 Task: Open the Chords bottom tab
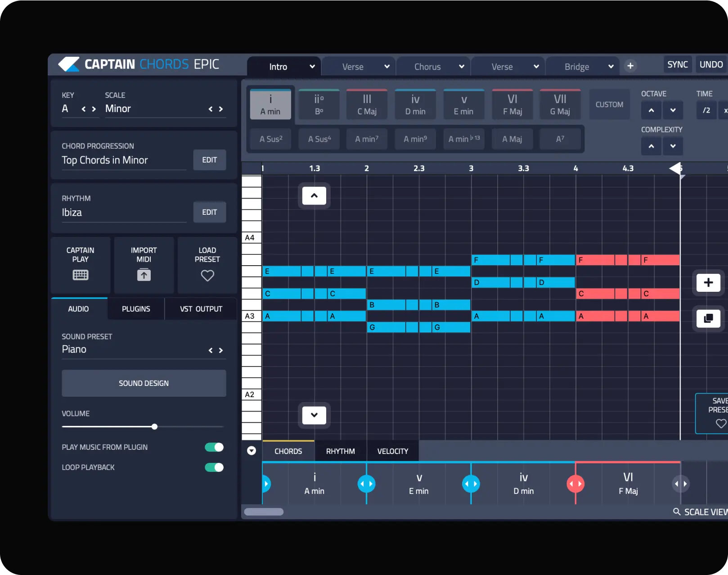(x=288, y=451)
